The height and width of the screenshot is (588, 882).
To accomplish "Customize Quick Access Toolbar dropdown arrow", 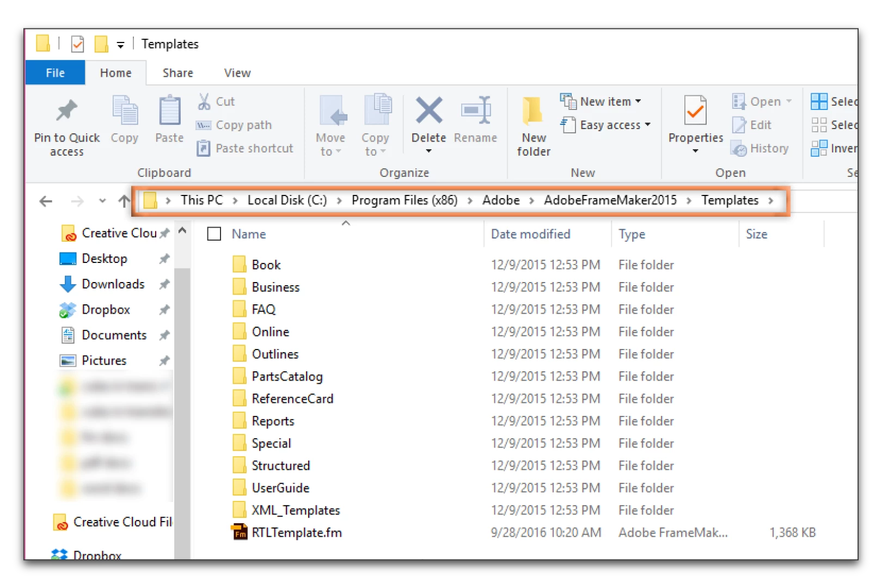I will pyautogui.click(x=120, y=45).
